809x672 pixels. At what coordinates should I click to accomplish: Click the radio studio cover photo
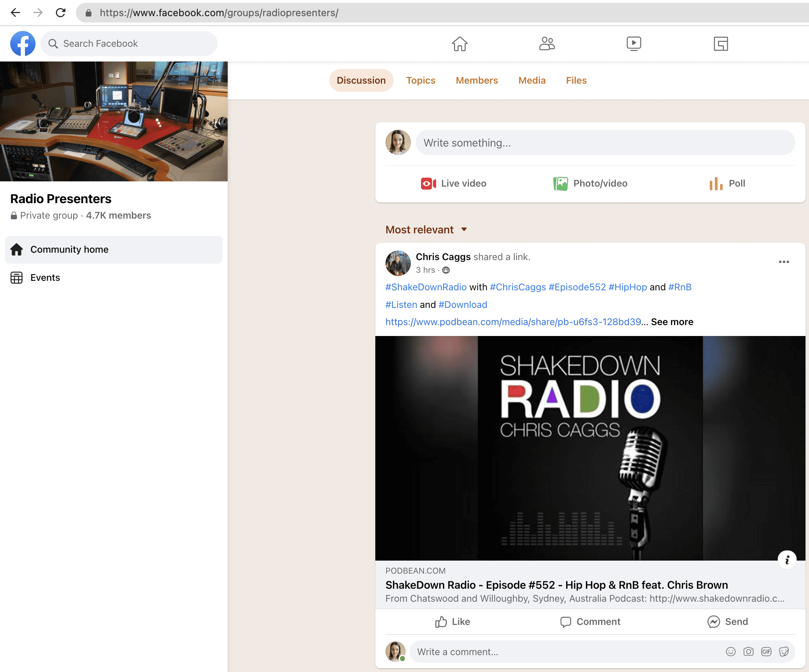(114, 121)
